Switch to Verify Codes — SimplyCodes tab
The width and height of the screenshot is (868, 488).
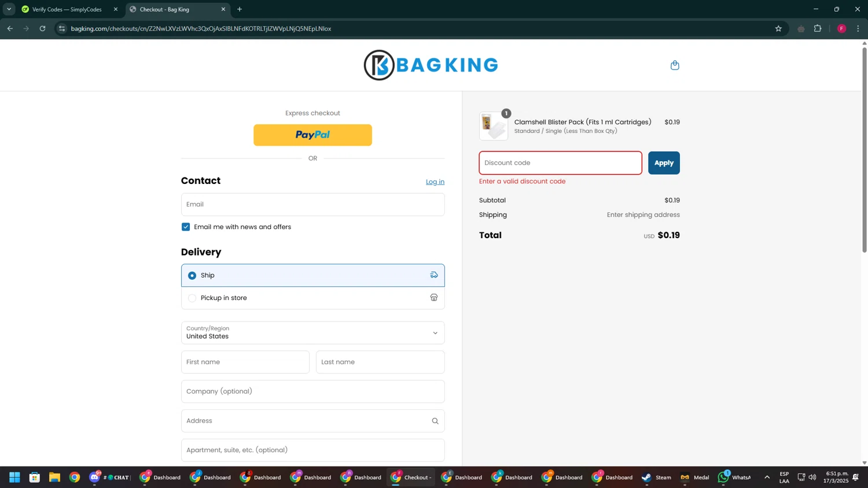pos(67,9)
